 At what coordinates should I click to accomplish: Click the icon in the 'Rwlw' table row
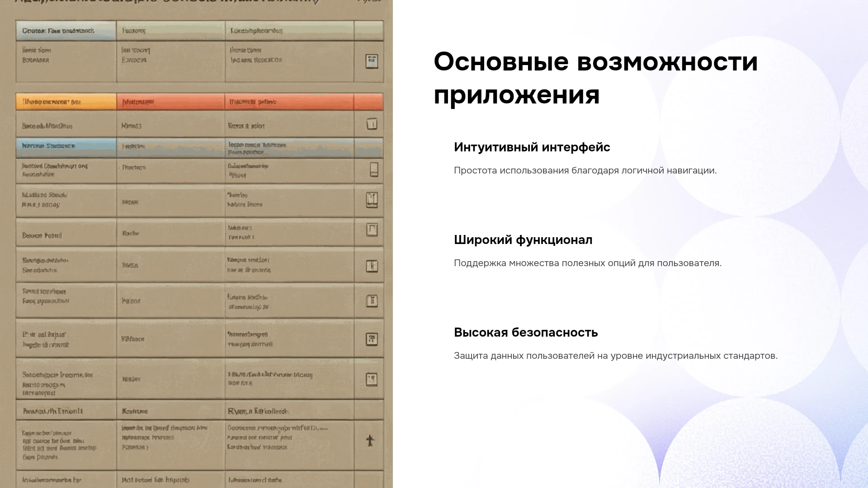[372, 230]
